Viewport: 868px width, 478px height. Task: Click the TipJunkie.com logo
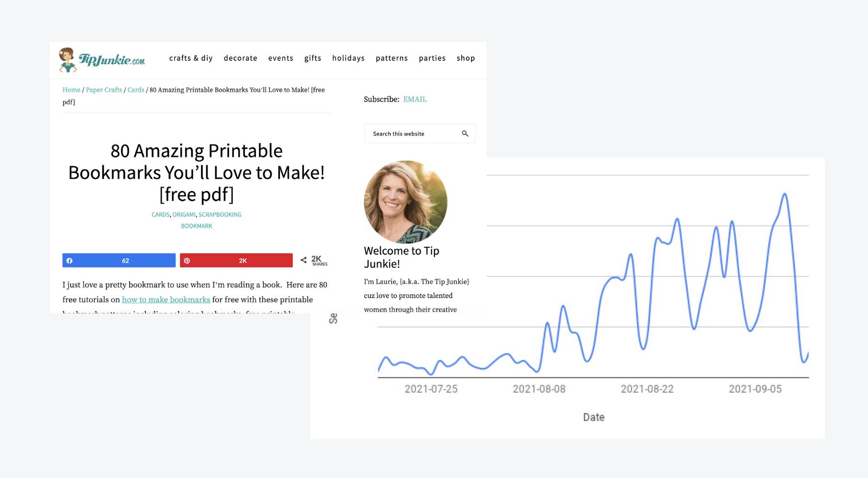(x=102, y=60)
